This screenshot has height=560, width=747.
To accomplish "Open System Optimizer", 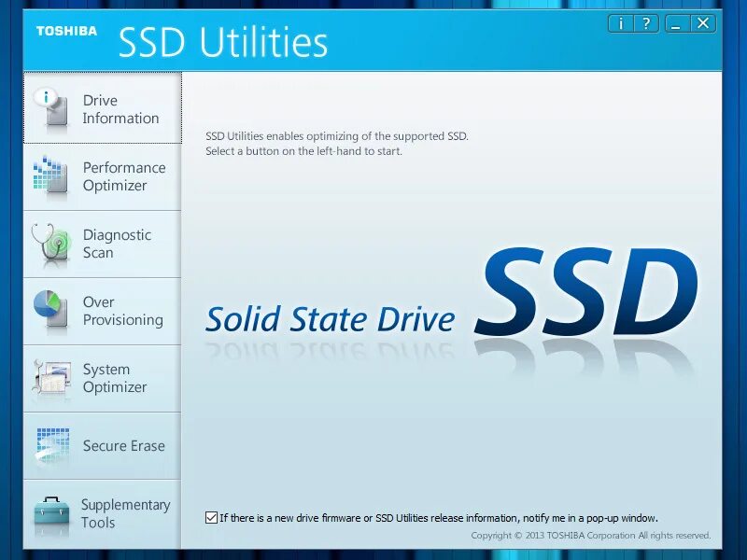I will point(103,378).
